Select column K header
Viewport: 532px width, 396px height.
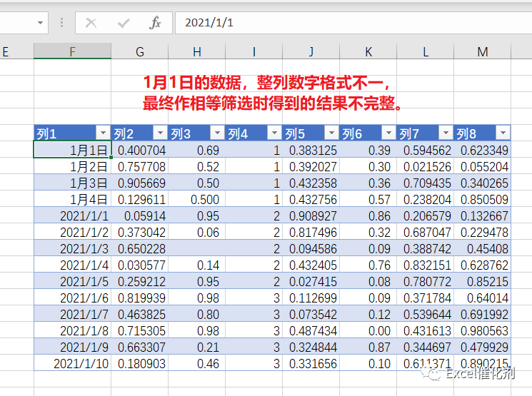pos(368,51)
